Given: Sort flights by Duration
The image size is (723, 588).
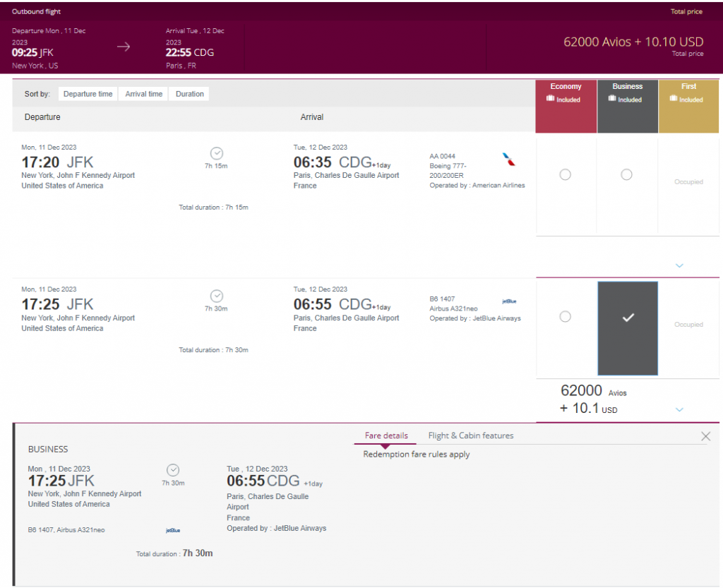Looking at the screenshot, I should pos(189,93).
